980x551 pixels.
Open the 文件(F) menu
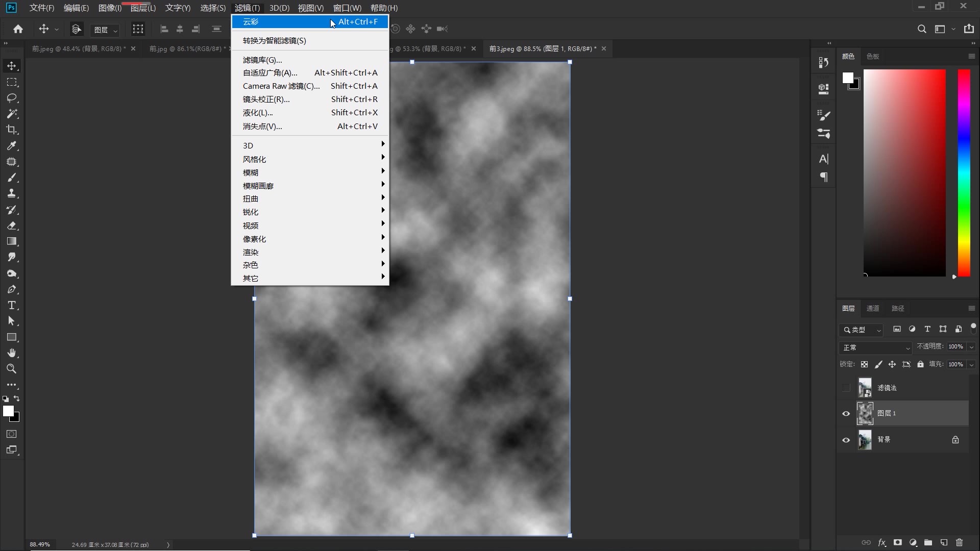[x=42, y=8]
